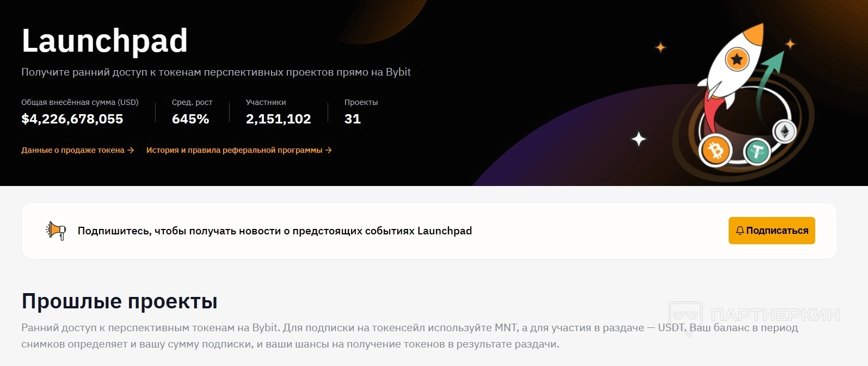Click the 'Launchpad' page heading
Screen dimensions: 868x366
(104, 41)
